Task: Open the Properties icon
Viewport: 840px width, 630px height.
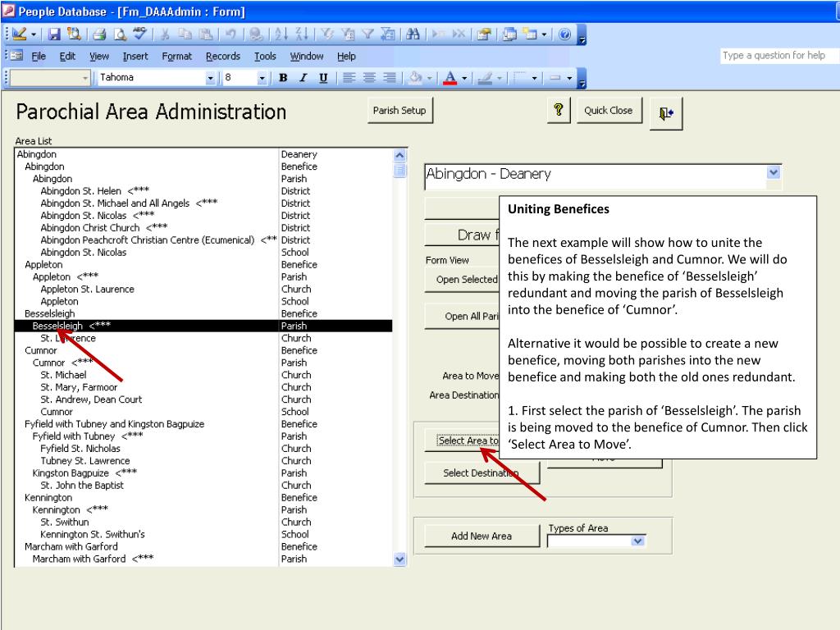Action: (x=484, y=34)
